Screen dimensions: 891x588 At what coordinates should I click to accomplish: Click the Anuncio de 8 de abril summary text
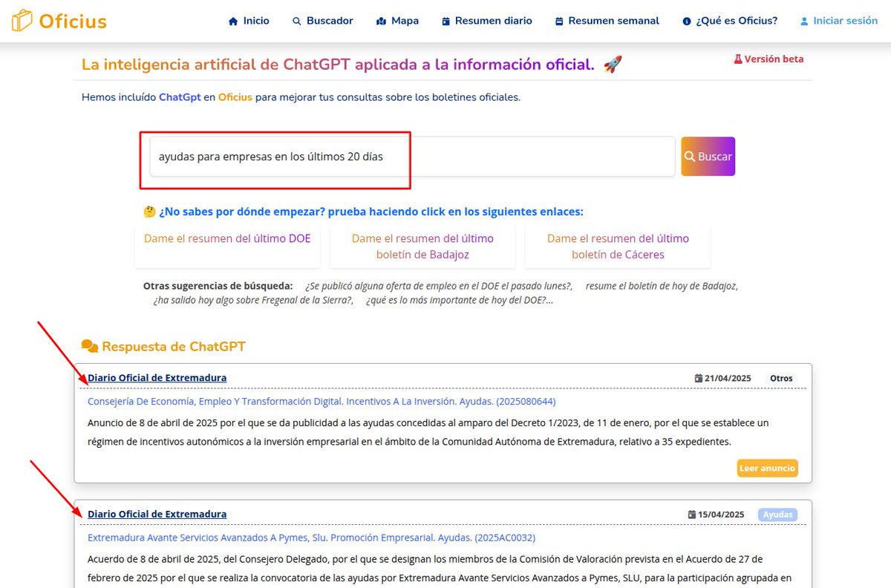(428, 432)
